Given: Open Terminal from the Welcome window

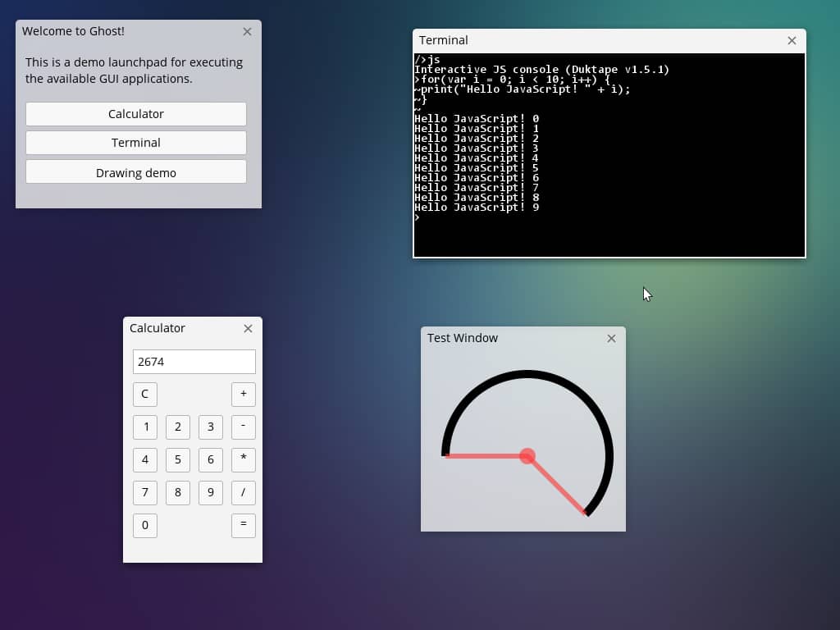Looking at the screenshot, I should pos(136,143).
